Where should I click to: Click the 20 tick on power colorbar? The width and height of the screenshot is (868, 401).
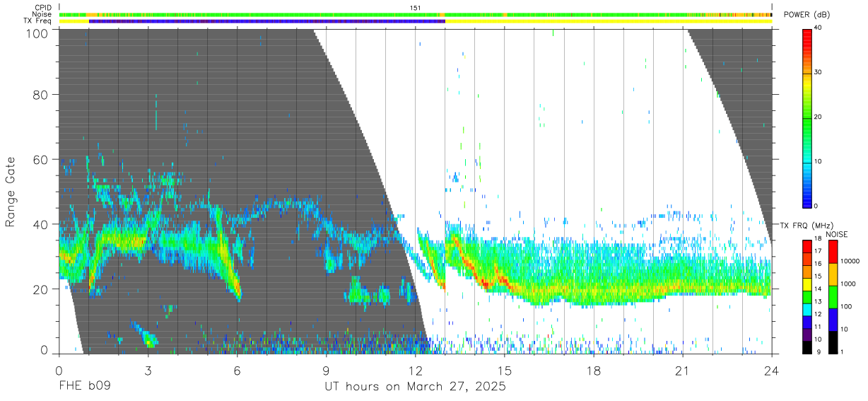(x=819, y=117)
